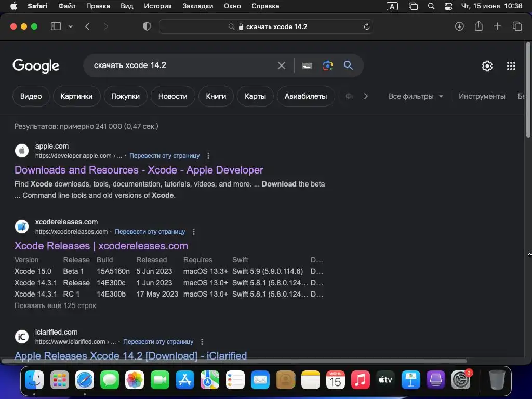Viewport: 532px width, 399px height.
Task: Show the tab overview
Action: pyautogui.click(x=517, y=26)
